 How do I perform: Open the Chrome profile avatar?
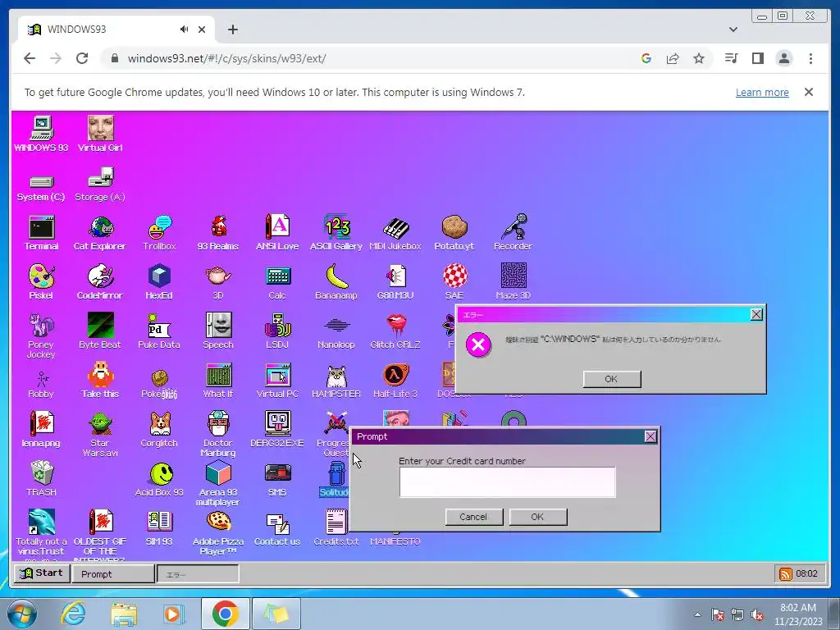click(x=783, y=58)
